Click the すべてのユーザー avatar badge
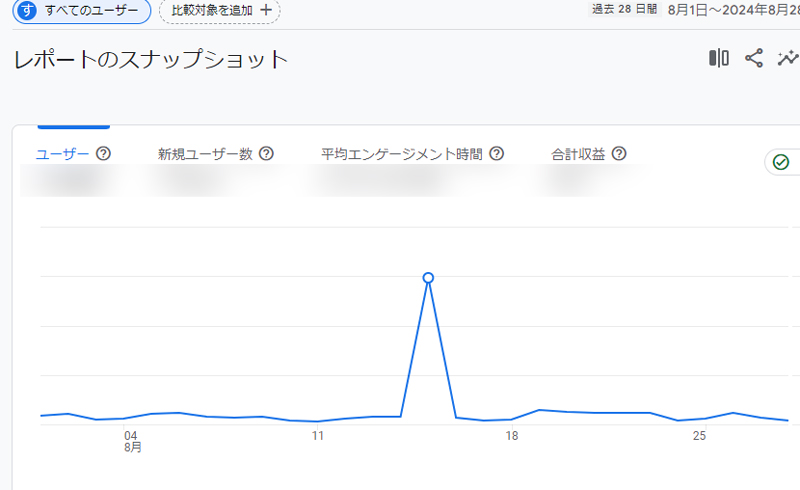 click(x=28, y=10)
